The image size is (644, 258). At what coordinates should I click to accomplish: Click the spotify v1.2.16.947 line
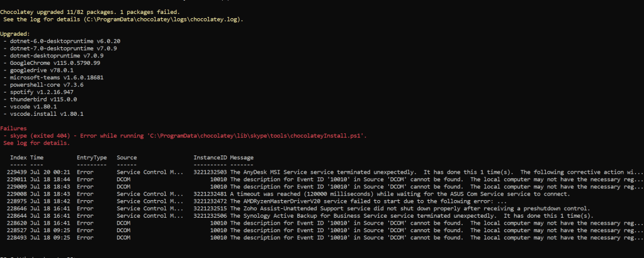coord(38,92)
